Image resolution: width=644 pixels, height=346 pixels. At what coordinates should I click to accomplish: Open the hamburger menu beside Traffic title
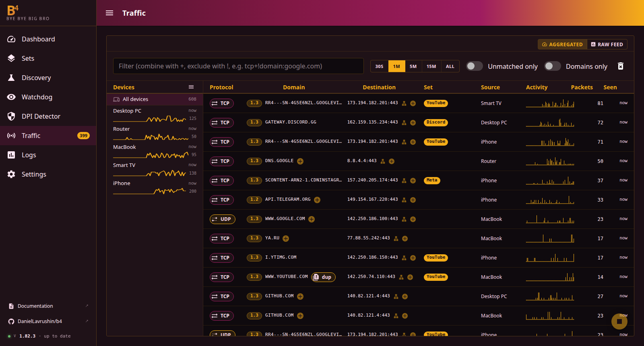[109, 13]
